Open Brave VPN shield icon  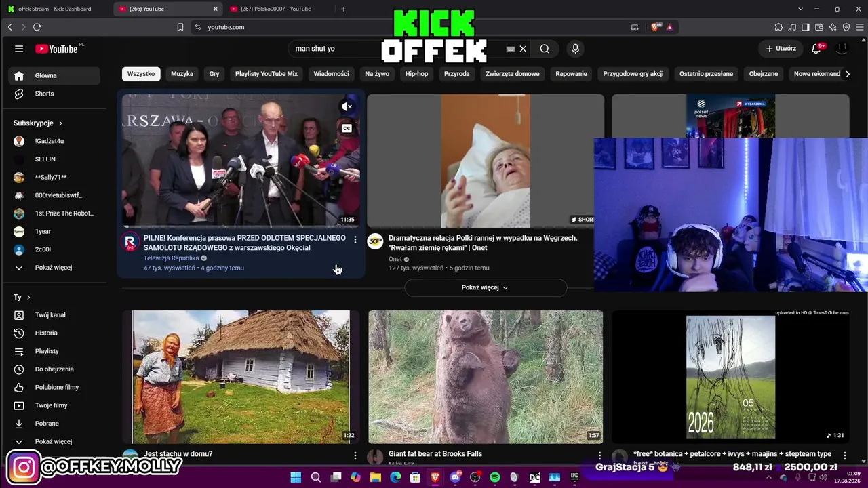click(x=846, y=27)
